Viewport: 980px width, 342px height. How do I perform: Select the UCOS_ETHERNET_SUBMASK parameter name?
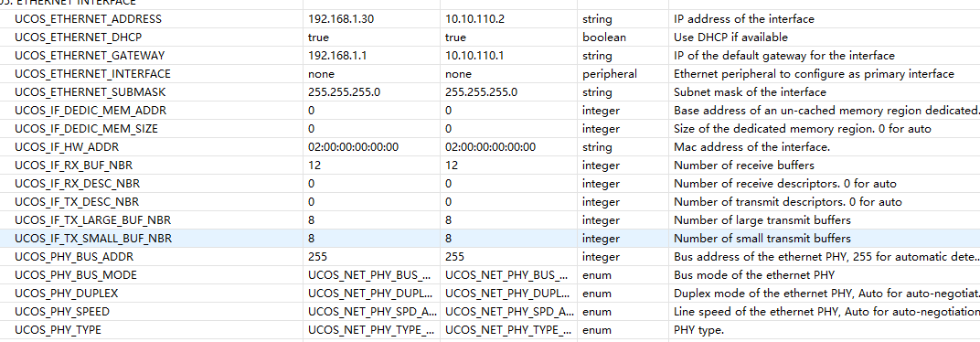coord(90,92)
